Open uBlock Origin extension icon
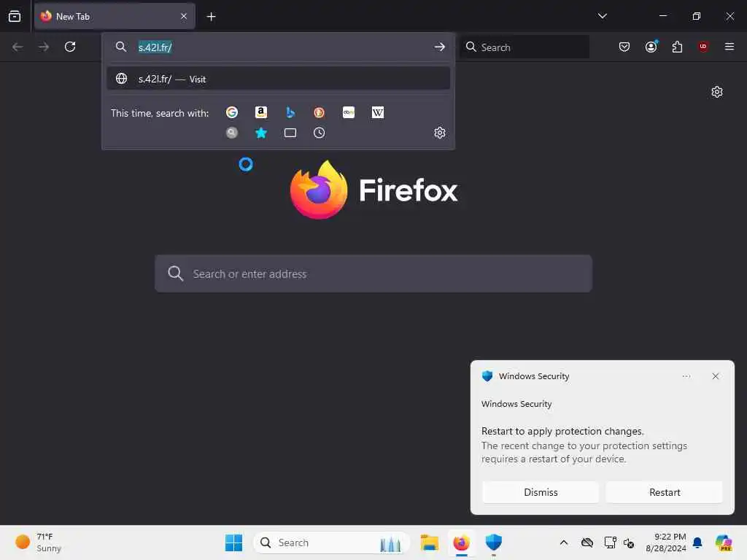 click(x=703, y=47)
